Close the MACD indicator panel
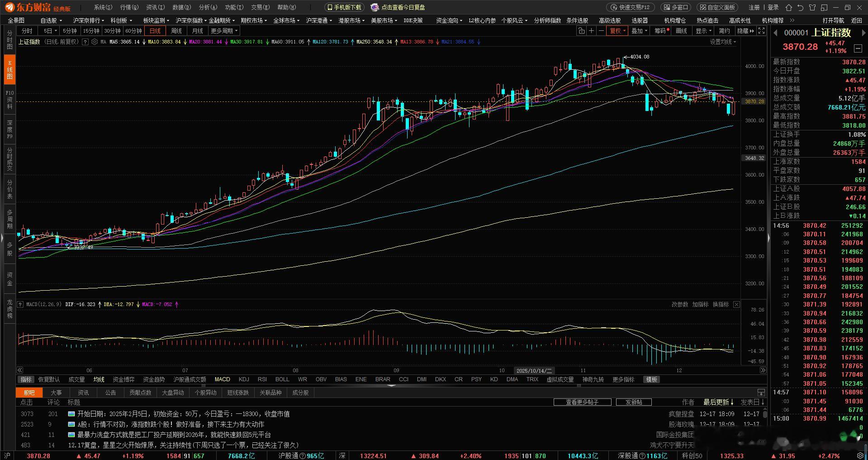The width and height of the screenshot is (868, 460). pos(736,304)
